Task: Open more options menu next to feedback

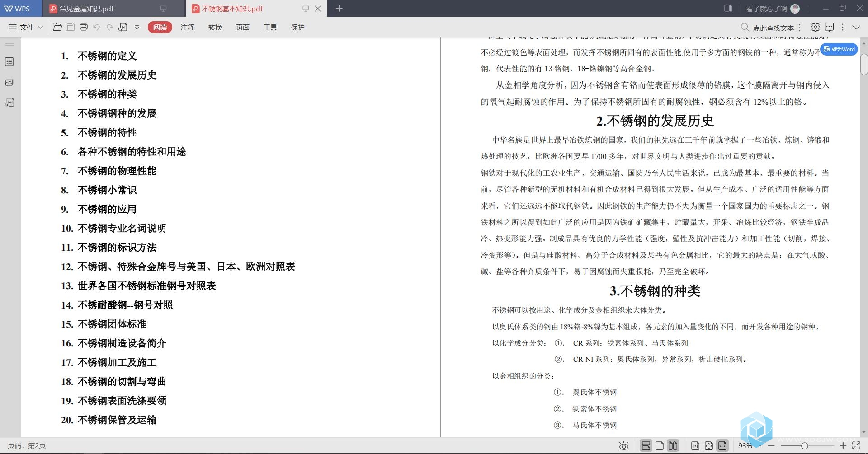Action: tap(843, 27)
